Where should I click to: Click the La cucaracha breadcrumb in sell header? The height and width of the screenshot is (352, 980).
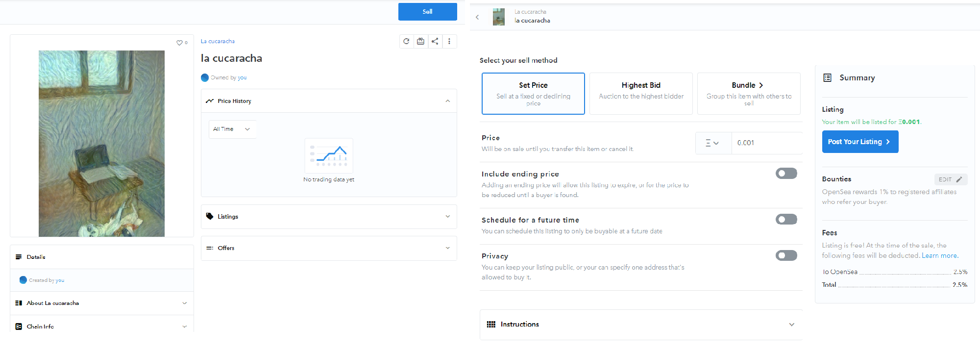point(530,12)
